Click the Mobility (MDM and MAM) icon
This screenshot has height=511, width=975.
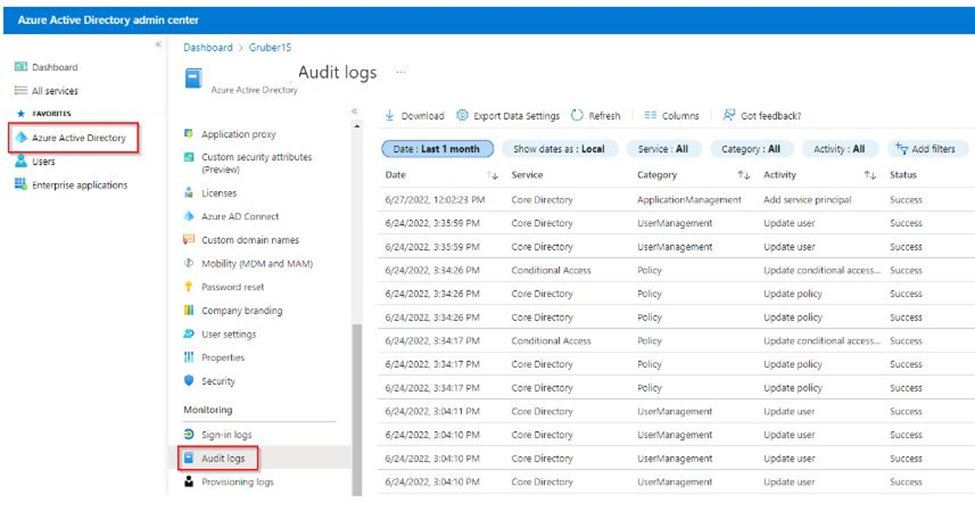pos(189,263)
